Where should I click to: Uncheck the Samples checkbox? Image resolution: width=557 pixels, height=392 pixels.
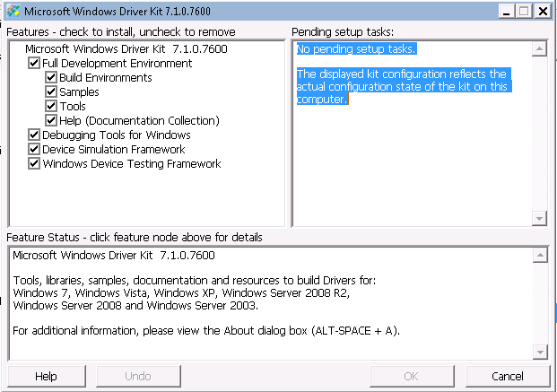tap(51, 92)
